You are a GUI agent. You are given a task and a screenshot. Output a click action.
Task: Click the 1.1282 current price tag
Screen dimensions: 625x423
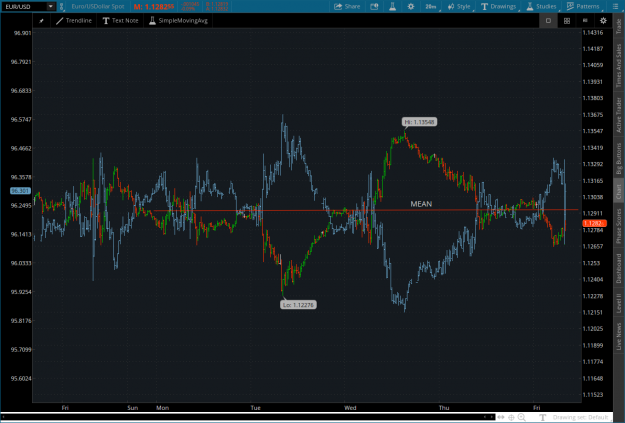[x=594, y=223]
